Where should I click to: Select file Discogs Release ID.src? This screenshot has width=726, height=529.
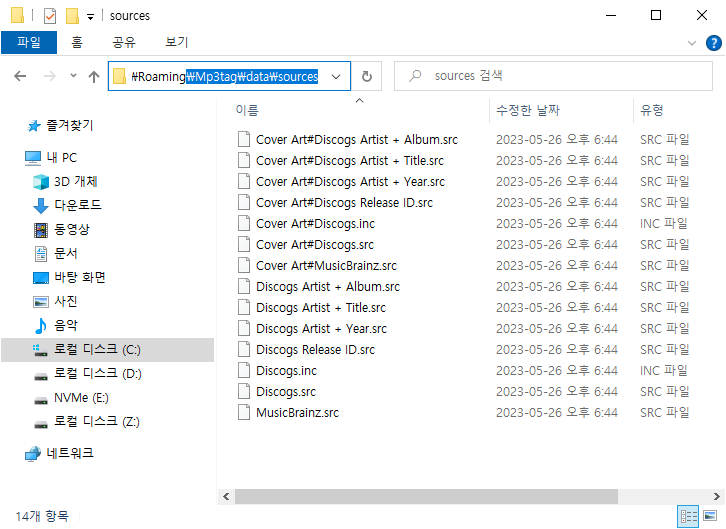pos(315,350)
